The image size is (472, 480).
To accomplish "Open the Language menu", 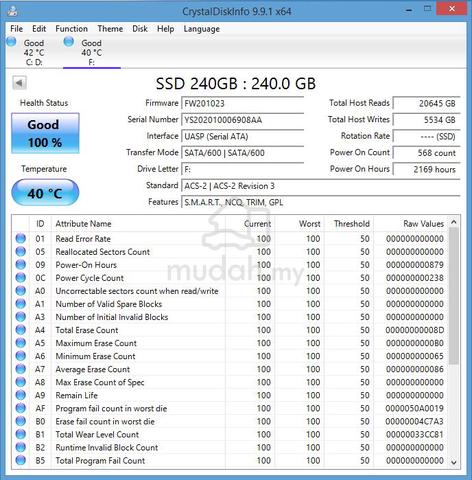I will [201, 29].
